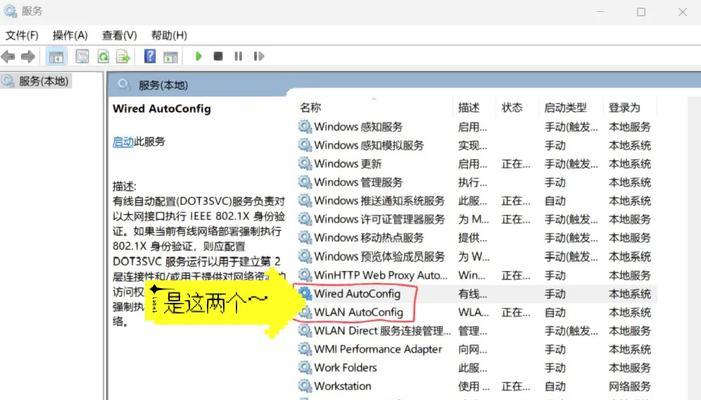The height and width of the screenshot is (400, 701).
Task: Sort by the 登录为 column header
Action: pos(624,107)
